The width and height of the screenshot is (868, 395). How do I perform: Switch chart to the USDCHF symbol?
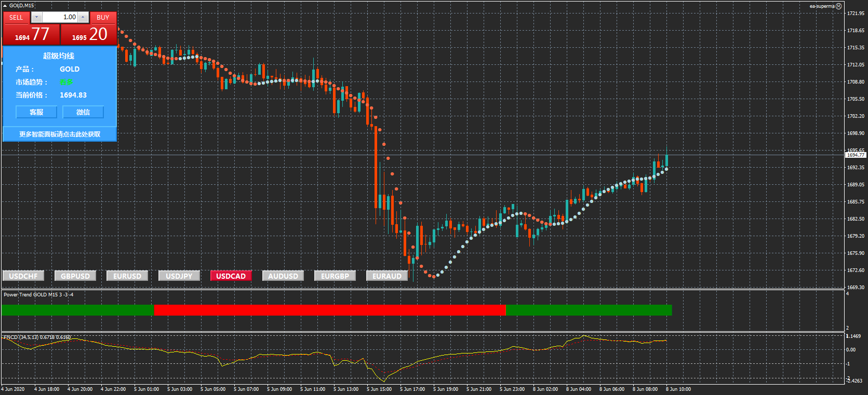point(23,276)
